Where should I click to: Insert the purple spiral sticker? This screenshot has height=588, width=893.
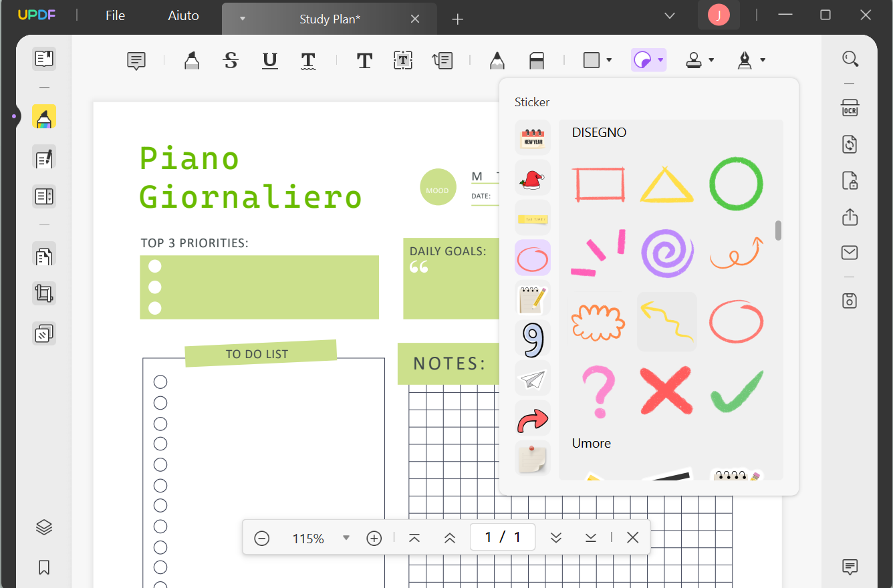[x=667, y=253]
